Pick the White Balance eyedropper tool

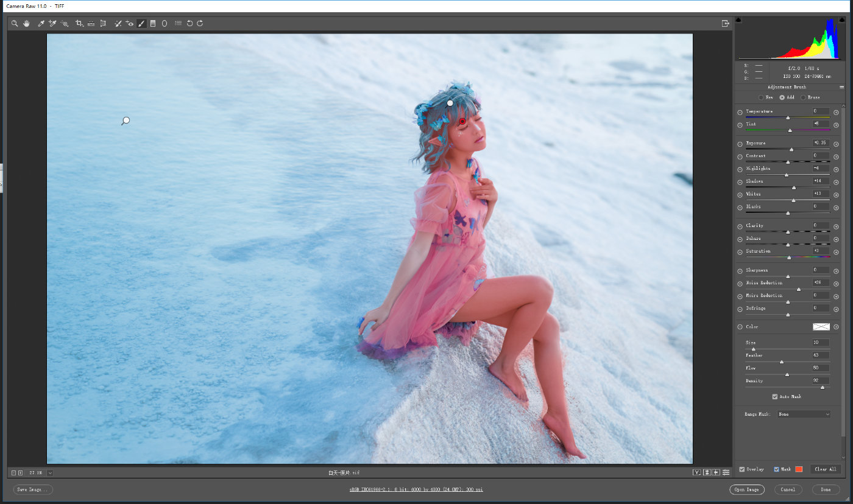pyautogui.click(x=41, y=24)
